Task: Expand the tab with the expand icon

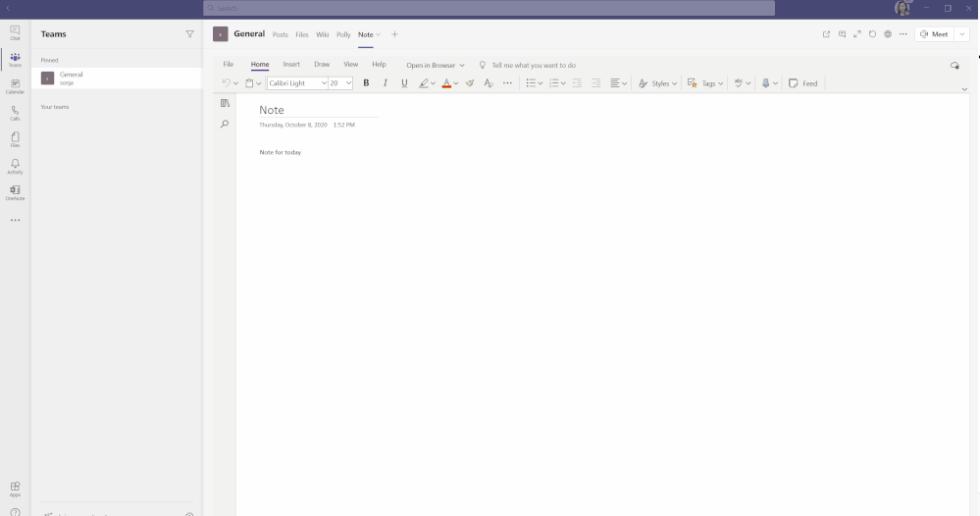Action: pos(856,34)
